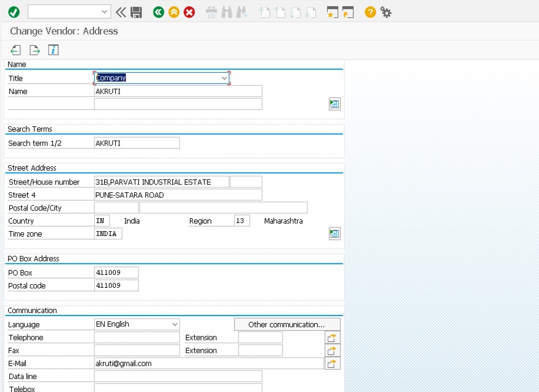Click the red Cancel icon

pyautogui.click(x=189, y=12)
